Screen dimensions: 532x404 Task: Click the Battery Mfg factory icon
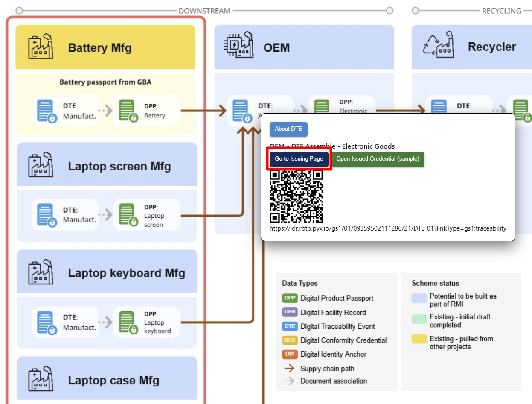click(41, 47)
